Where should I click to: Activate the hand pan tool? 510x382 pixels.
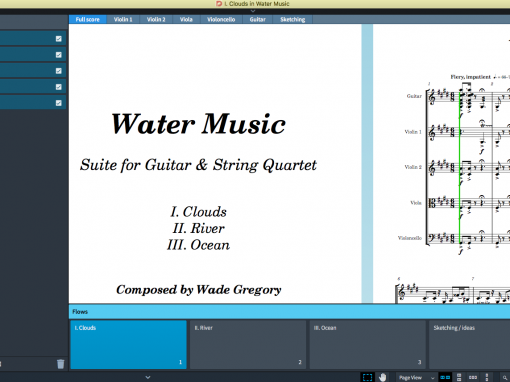click(x=382, y=377)
